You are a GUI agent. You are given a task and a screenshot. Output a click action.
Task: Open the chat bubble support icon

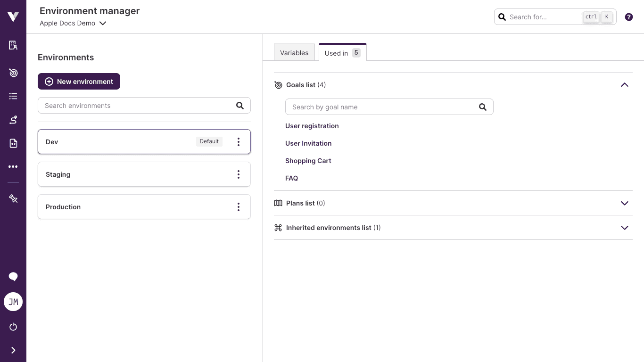point(13,277)
